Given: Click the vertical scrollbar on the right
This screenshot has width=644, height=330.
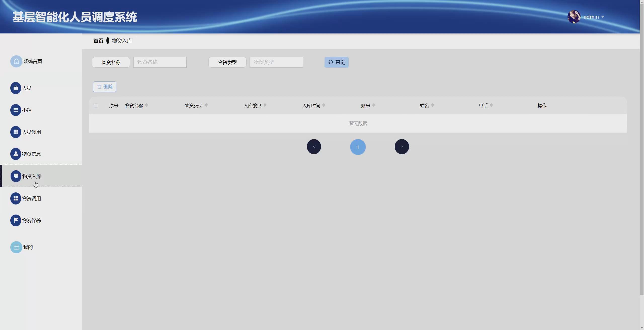Looking at the screenshot, I should [642, 151].
